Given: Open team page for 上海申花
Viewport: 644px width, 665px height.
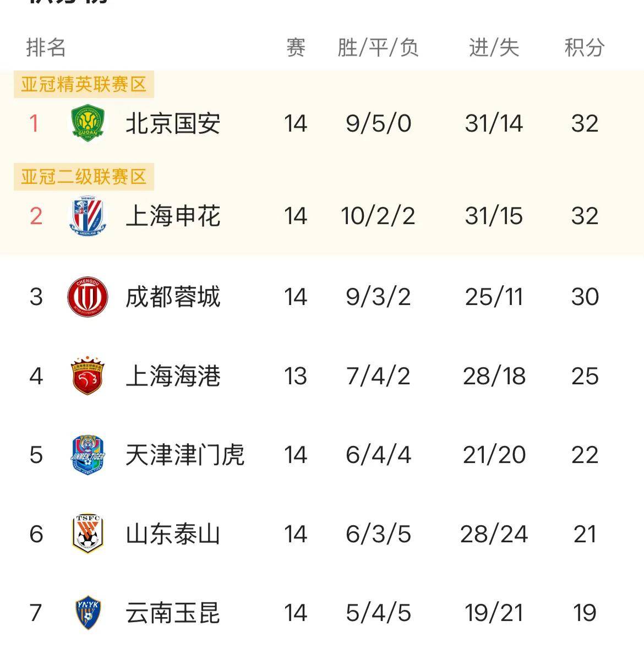Looking at the screenshot, I should coord(173,216).
